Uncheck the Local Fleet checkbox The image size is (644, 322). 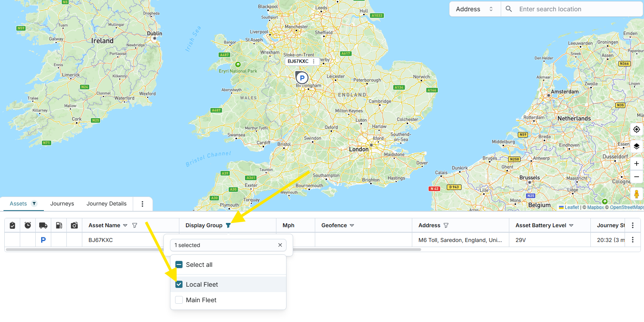click(x=179, y=284)
